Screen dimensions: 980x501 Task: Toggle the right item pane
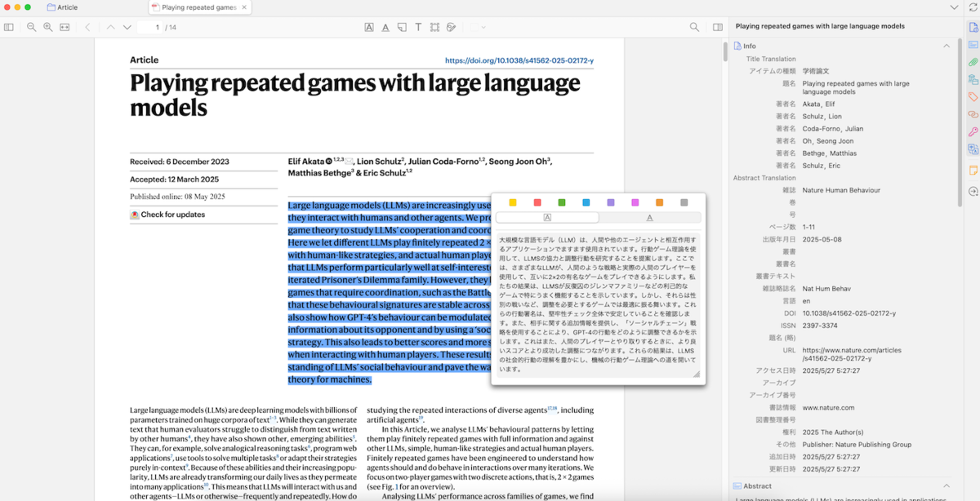(718, 27)
